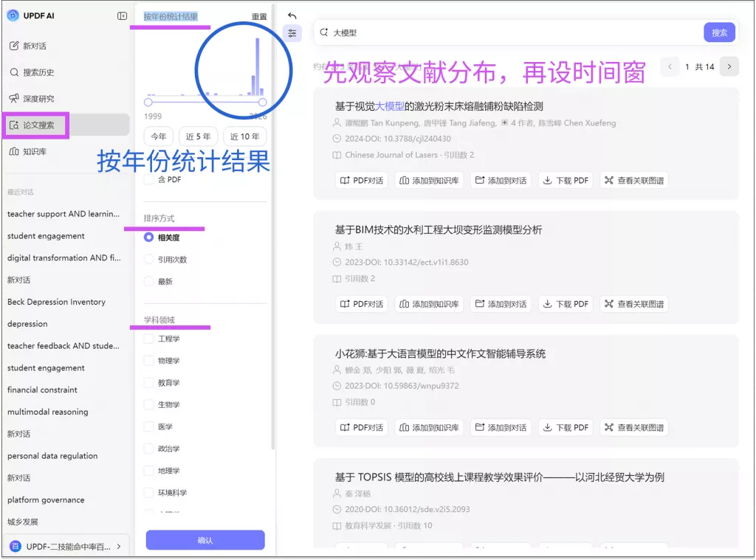Click the 搜索 button
The width and height of the screenshot is (756, 560).
pyautogui.click(x=718, y=32)
